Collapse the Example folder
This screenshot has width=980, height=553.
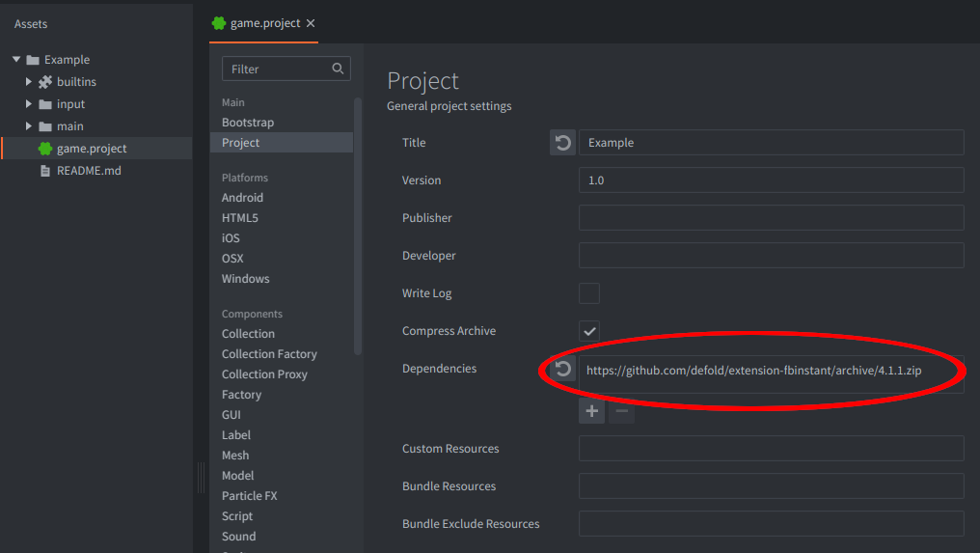pyautogui.click(x=16, y=60)
